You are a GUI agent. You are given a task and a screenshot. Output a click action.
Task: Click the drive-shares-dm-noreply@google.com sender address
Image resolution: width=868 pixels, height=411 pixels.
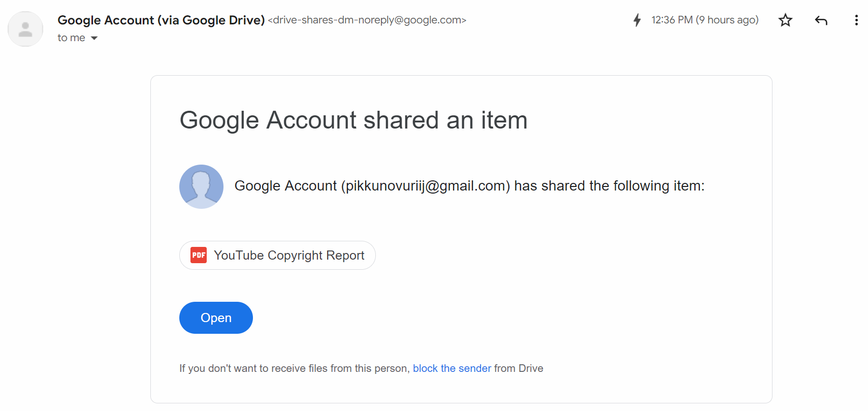point(367,20)
